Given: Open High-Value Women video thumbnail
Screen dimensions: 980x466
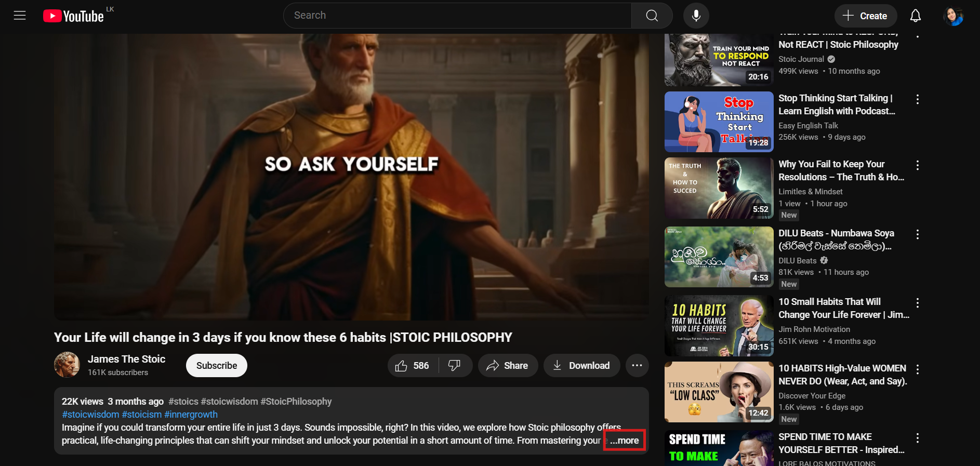Looking at the screenshot, I should click(x=719, y=392).
